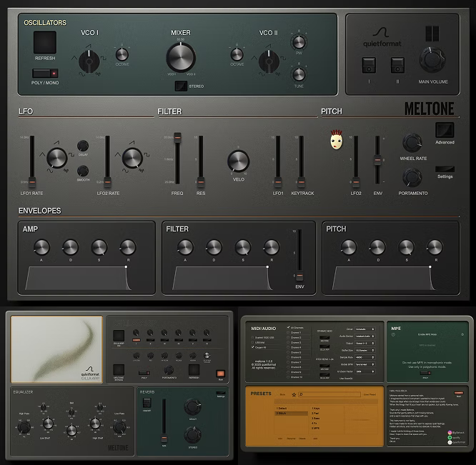The image size is (476, 465).
Task: Click Rename under the preset bank list
Action: tap(291, 439)
